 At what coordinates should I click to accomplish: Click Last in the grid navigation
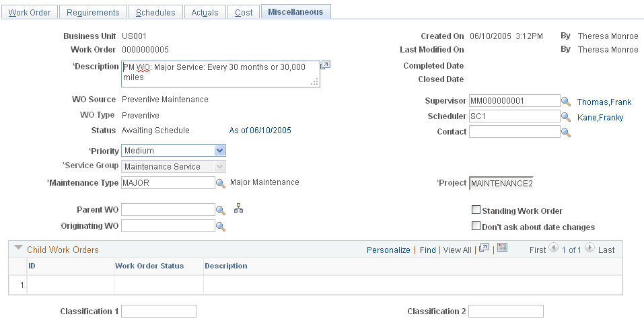coord(606,250)
